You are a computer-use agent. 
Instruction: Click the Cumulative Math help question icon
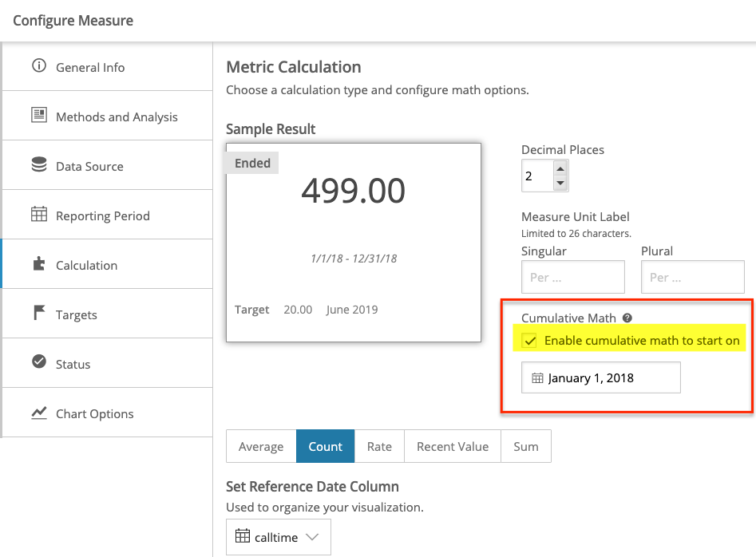pyautogui.click(x=627, y=318)
